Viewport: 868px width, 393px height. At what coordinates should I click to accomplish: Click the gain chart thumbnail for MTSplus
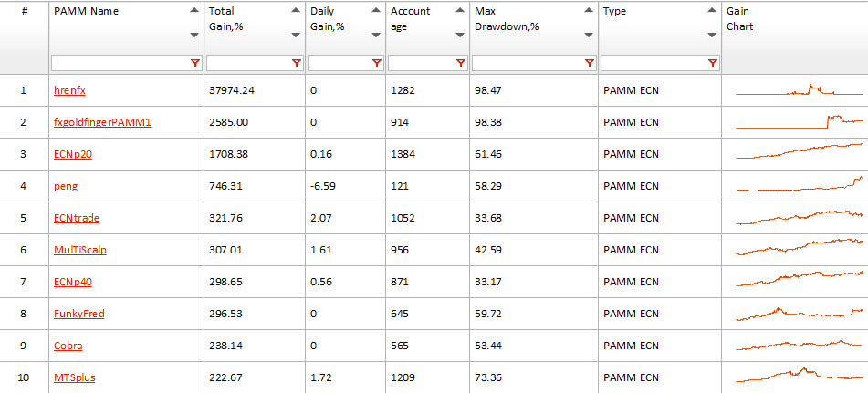pyautogui.click(x=799, y=376)
